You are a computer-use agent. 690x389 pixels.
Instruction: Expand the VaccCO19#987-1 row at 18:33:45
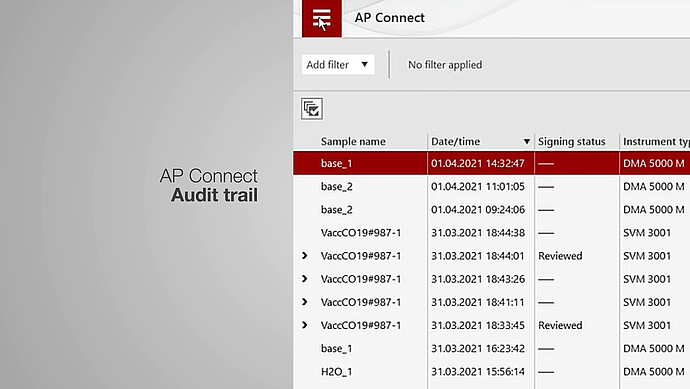point(305,325)
